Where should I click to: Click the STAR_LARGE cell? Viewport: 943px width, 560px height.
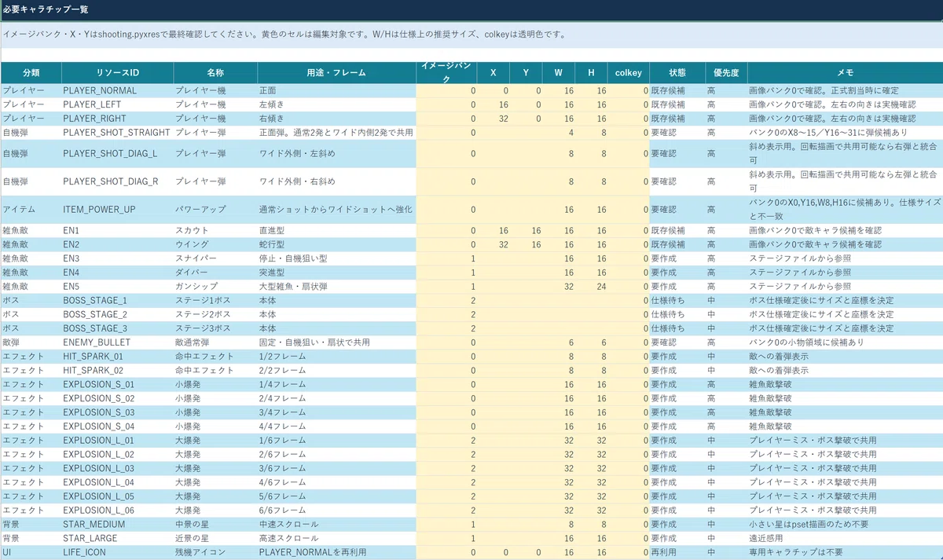coord(117,538)
